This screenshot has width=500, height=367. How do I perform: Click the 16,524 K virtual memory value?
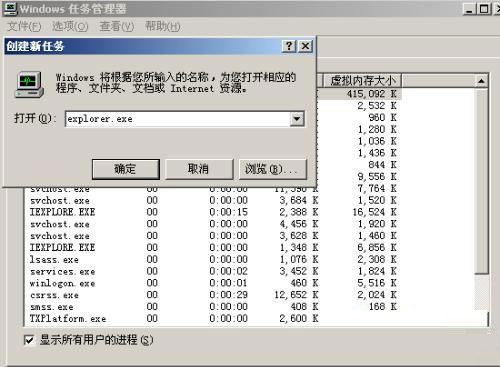[374, 212]
